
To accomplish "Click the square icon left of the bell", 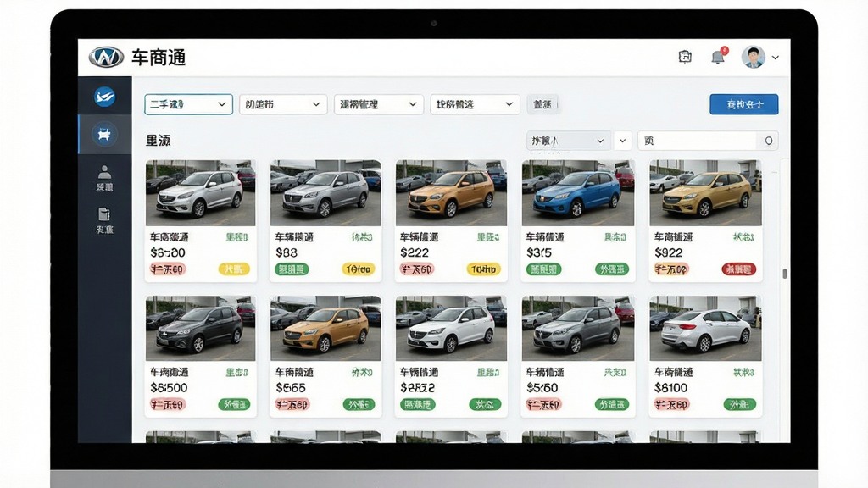I will tap(685, 57).
